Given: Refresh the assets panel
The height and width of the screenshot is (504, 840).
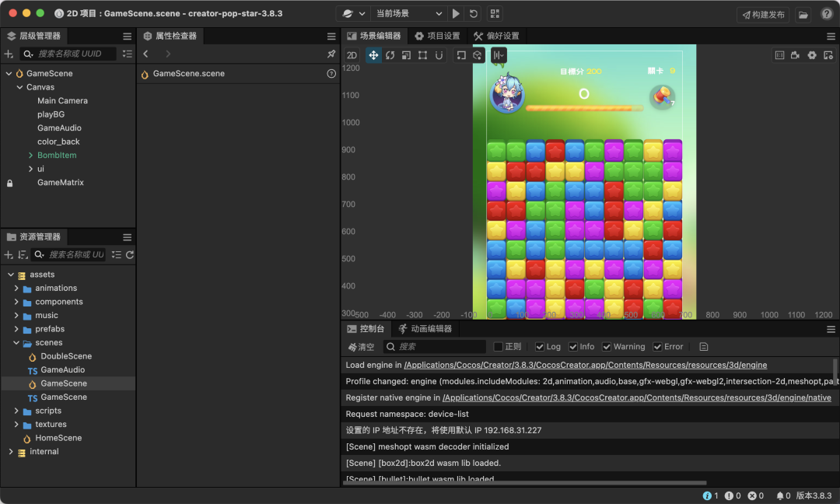Looking at the screenshot, I should point(130,254).
